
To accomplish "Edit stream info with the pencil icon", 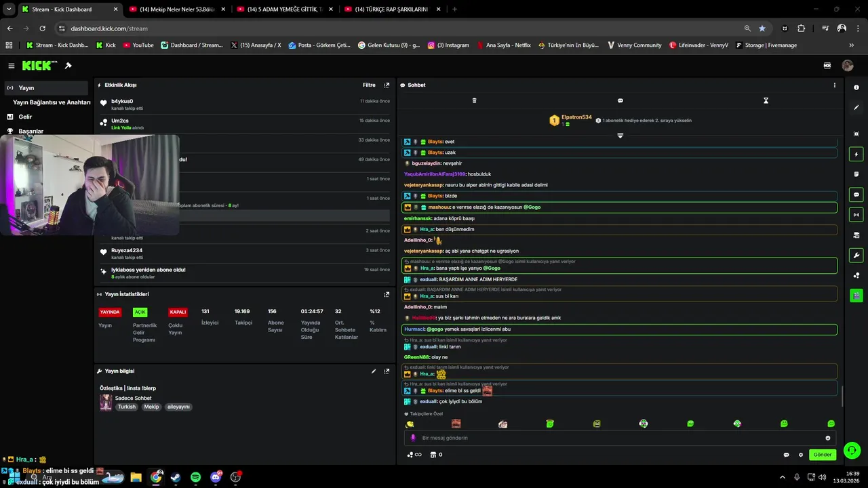I will pyautogui.click(x=373, y=371).
